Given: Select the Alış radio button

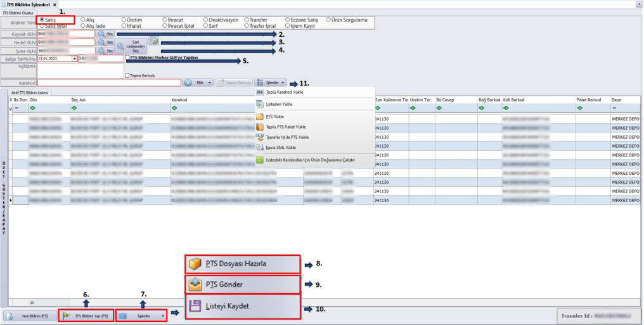Looking at the screenshot, I should point(83,20).
